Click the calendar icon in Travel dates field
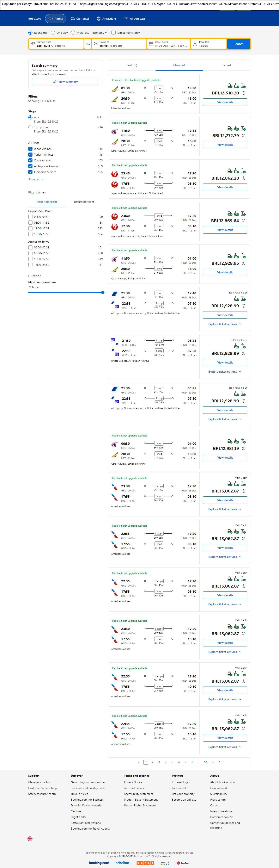 151,44
